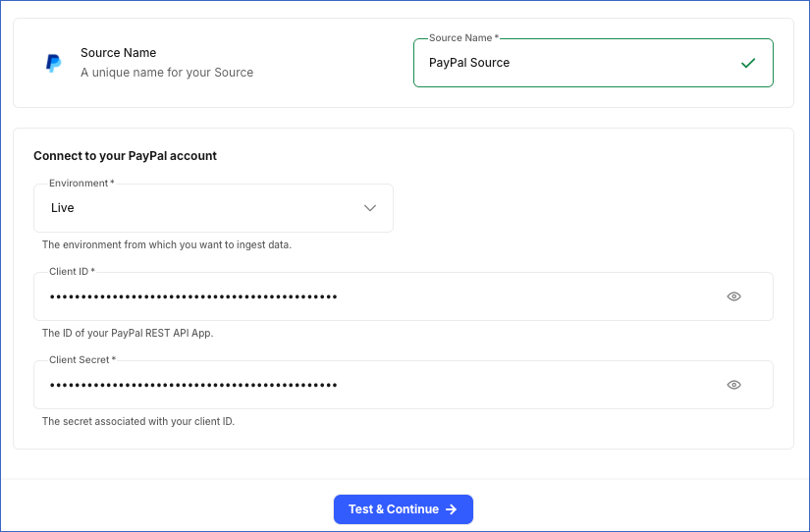This screenshot has width=810, height=532.
Task: Focus the Client Secret masked field
Action: tap(404, 385)
